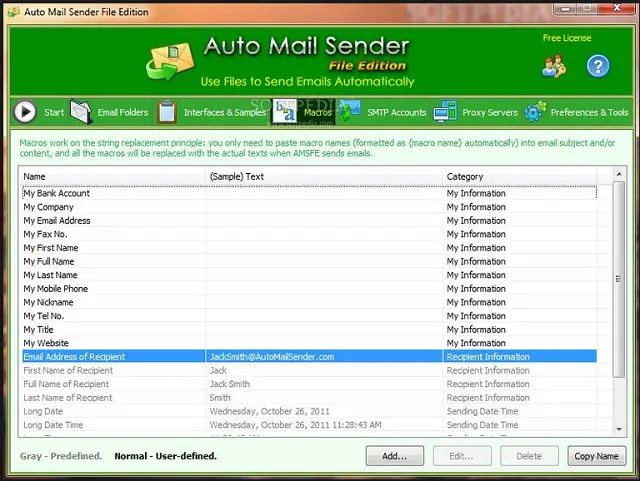Select the My Email Address row
The height and width of the screenshot is (481, 640).
click(309, 220)
